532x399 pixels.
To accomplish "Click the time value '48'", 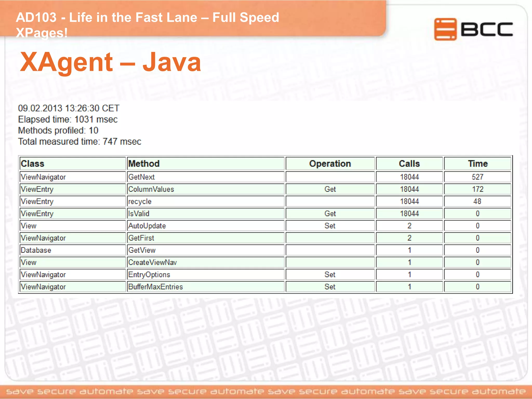I will pyautogui.click(x=477, y=201).
